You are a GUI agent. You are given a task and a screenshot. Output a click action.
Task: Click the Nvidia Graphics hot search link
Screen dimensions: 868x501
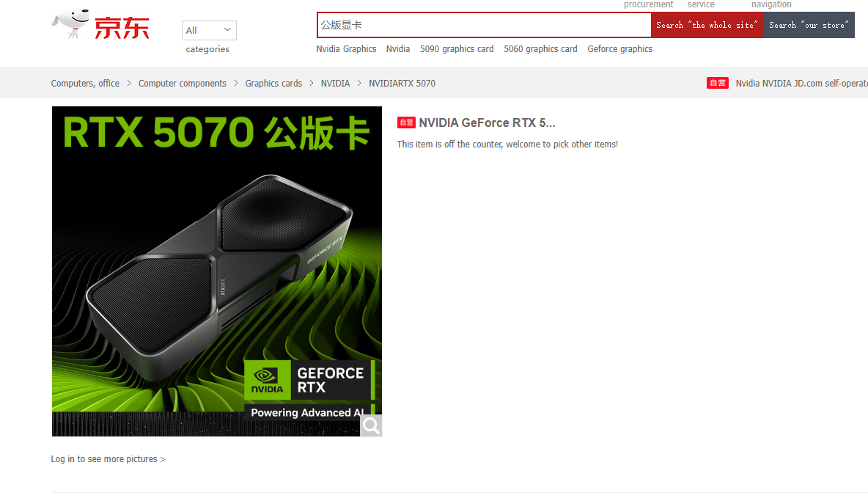tap(346, 48)
